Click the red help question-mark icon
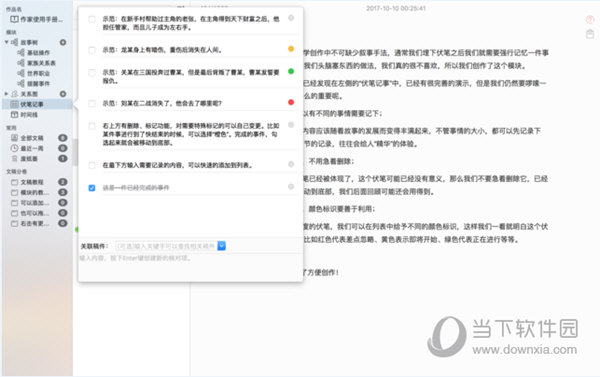This screenshot has height=377, width=600. [x=590, y=20]
